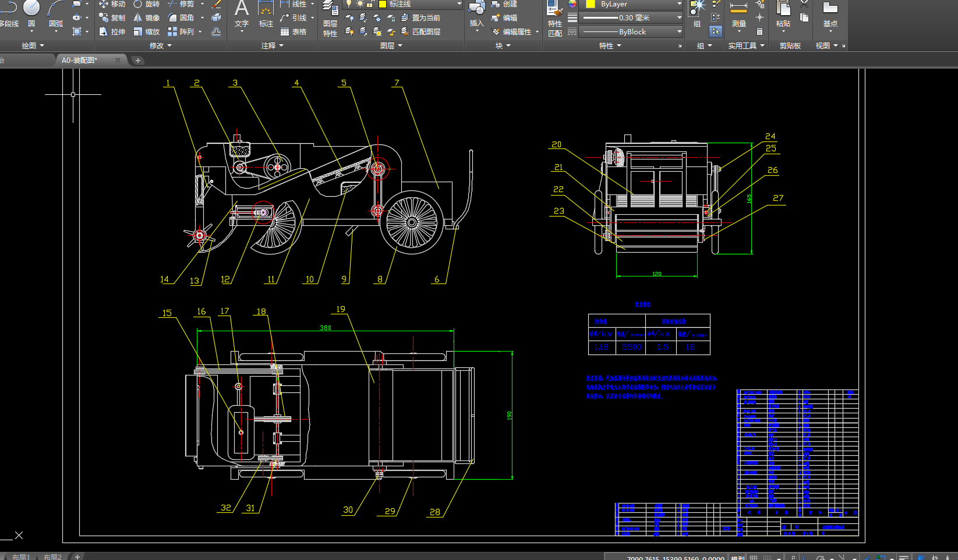Click the Measure (测量) tool
This screenshot has width=958, height=560.
coord(738,15)
